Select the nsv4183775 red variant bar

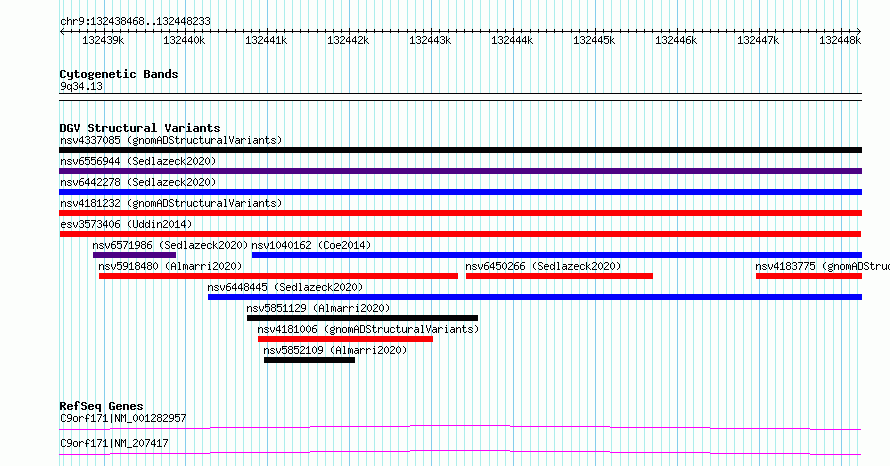[x=809, y=276]
